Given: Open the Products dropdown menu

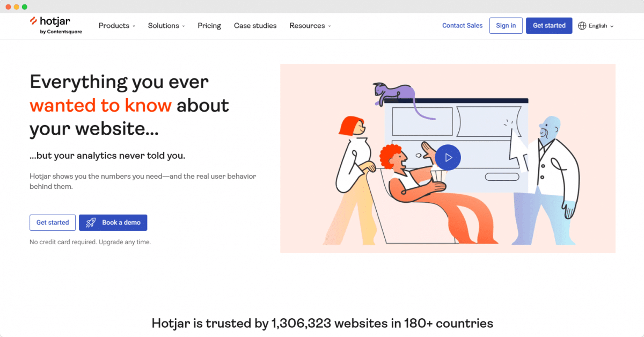Looking at the screenshot, I should (x=117, y=26).
